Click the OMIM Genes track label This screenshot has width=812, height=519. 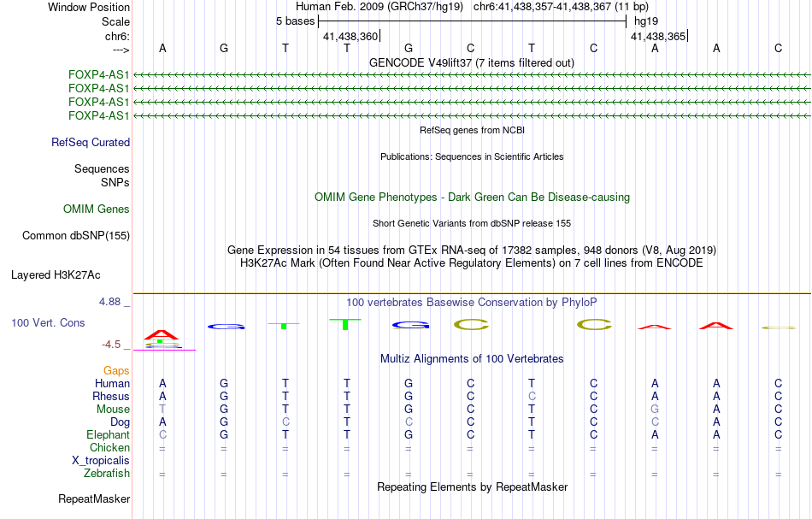(97, 209)
